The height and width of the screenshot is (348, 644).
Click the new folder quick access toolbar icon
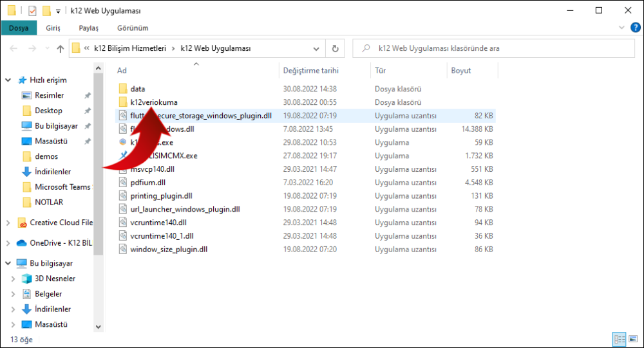(46, 11)
